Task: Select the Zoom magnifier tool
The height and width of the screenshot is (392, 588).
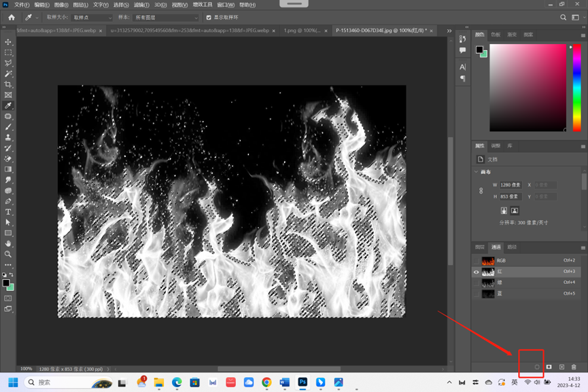Action: [8, 254]
